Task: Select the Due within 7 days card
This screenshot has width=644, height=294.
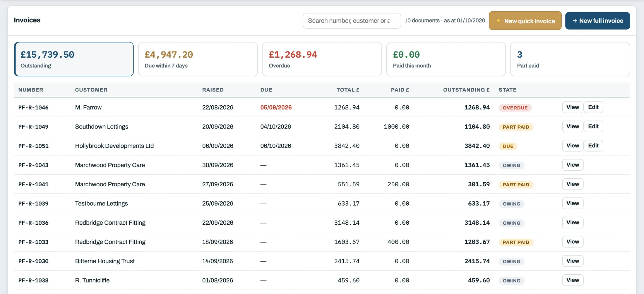Action: tap(198, 59)
